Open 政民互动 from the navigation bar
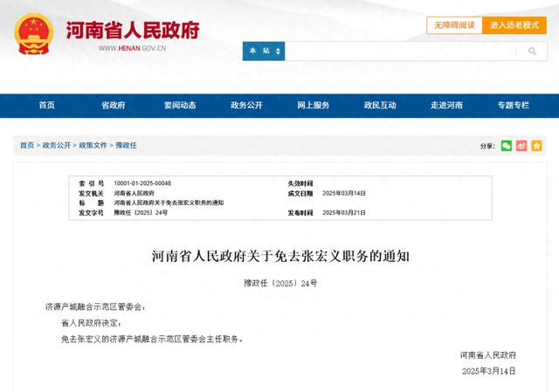The width and height of the screenshot is (559, 392). tap(380, 106)
